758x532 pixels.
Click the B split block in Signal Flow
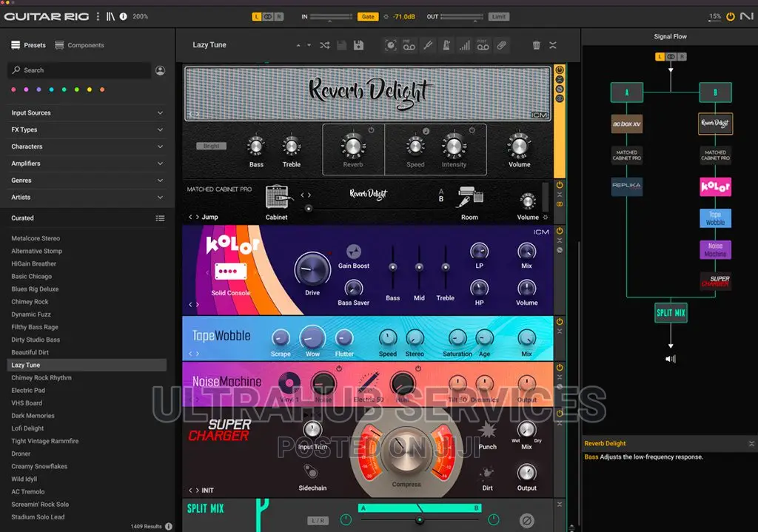pos(716,92)
